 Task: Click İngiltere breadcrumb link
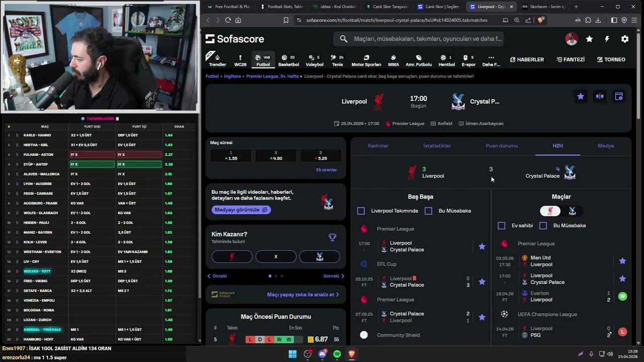tap(232, 76)
